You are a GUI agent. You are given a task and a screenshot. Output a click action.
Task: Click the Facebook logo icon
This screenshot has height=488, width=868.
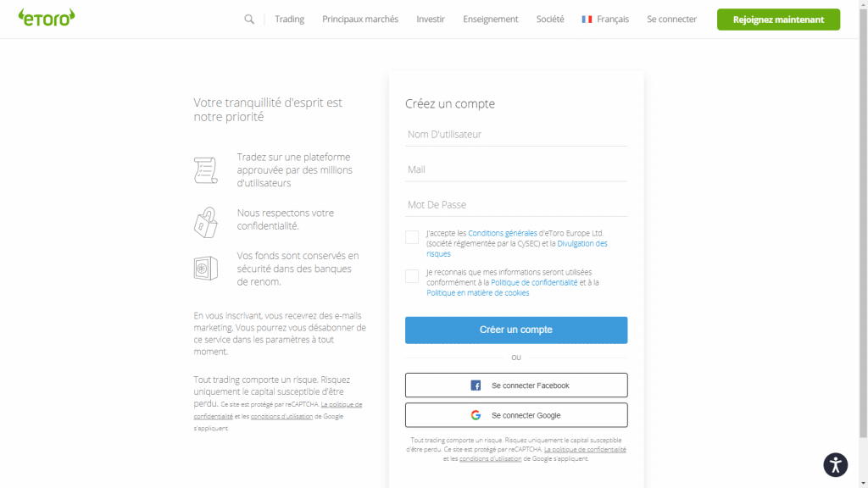476,385
